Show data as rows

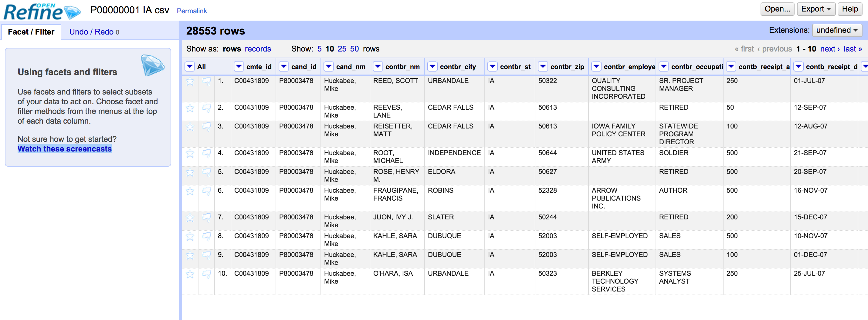[x=232, y=49]
